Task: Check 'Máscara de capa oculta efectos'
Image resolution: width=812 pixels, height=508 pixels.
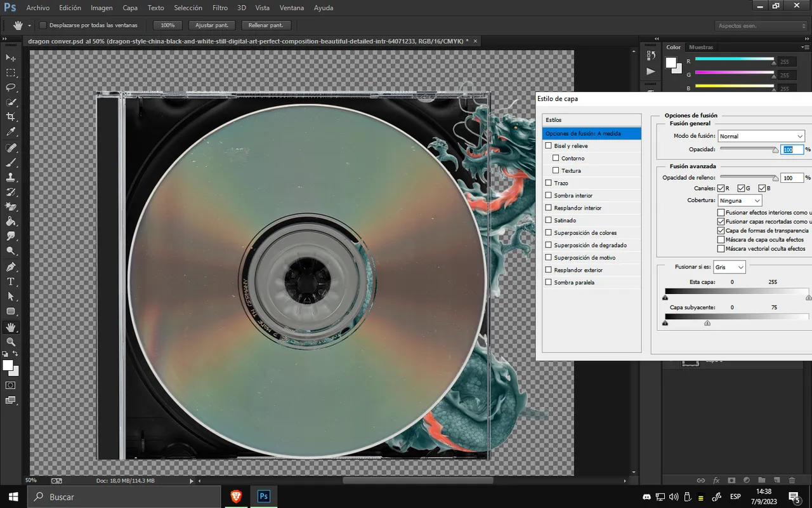Action: point(721,239)
